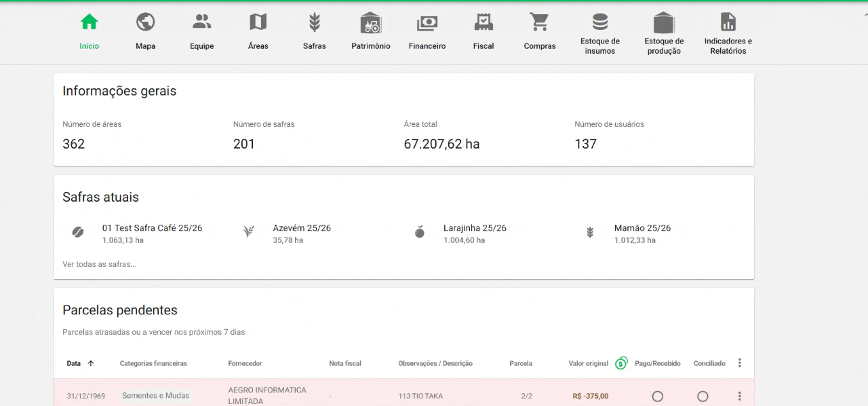Open the Áreas section
Viewport: 868px width, 406px height.
coord(258,31)
